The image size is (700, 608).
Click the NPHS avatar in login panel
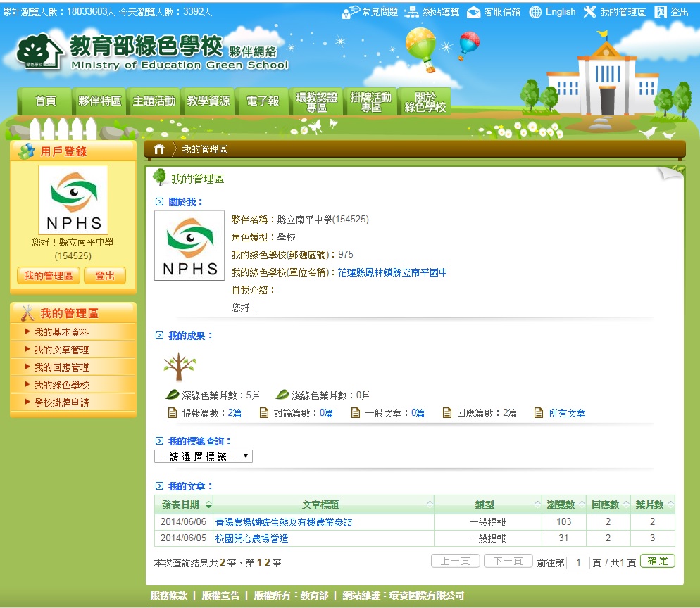coord(73,200)
